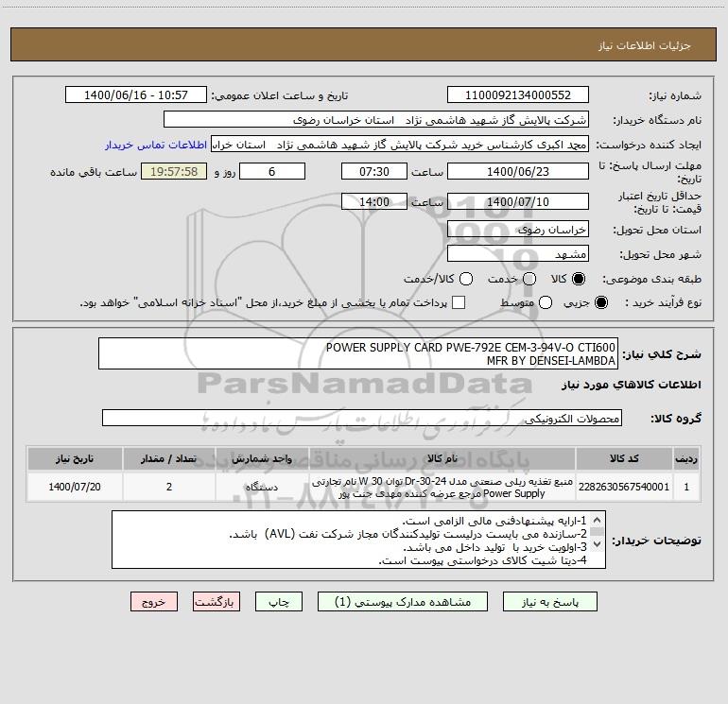Click the دستگاه unit cell
The width and height of the screenshot is (728, 704).
[x=262, y=487]
